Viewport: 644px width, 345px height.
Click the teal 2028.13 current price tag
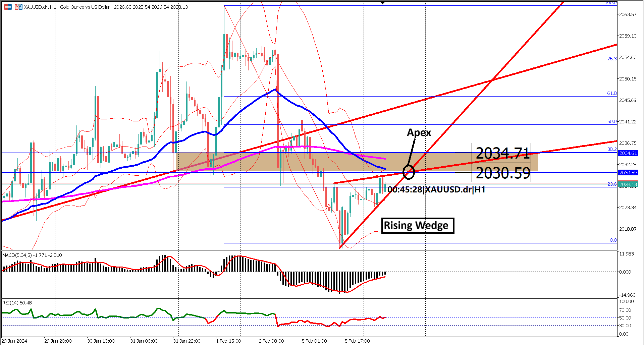(x=628, y=184)
